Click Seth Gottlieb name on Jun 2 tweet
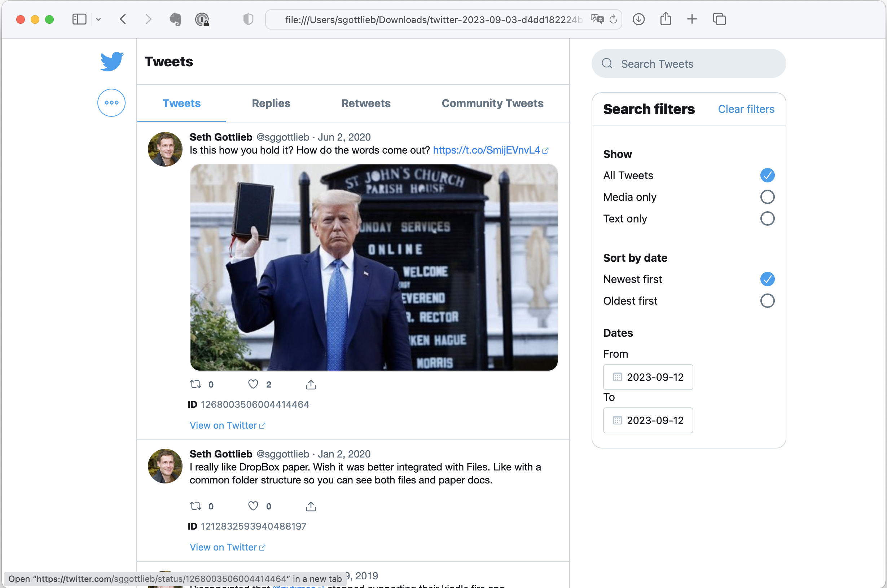 pos(221,137)
